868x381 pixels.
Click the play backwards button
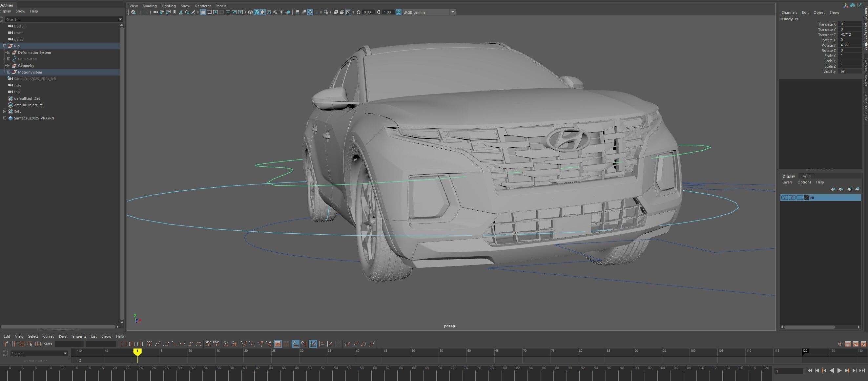[832, 370]
